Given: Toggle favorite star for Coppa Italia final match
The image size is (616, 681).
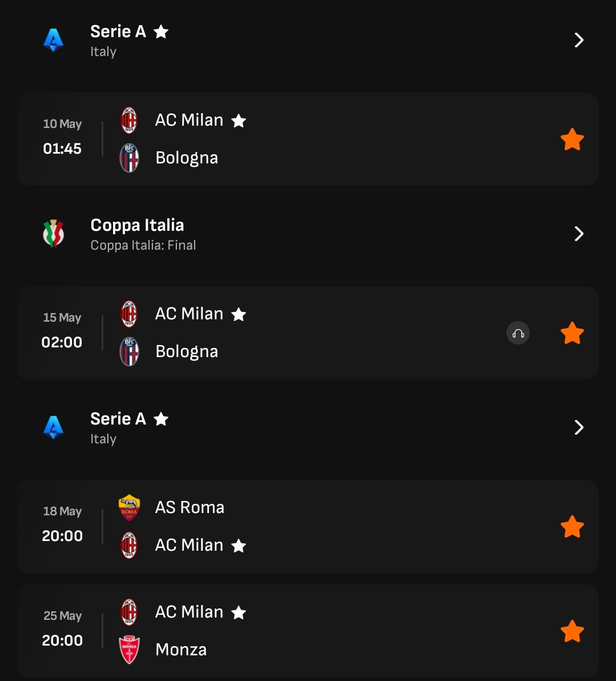Looking at the screenshot, I should click(x=572, y=333).
